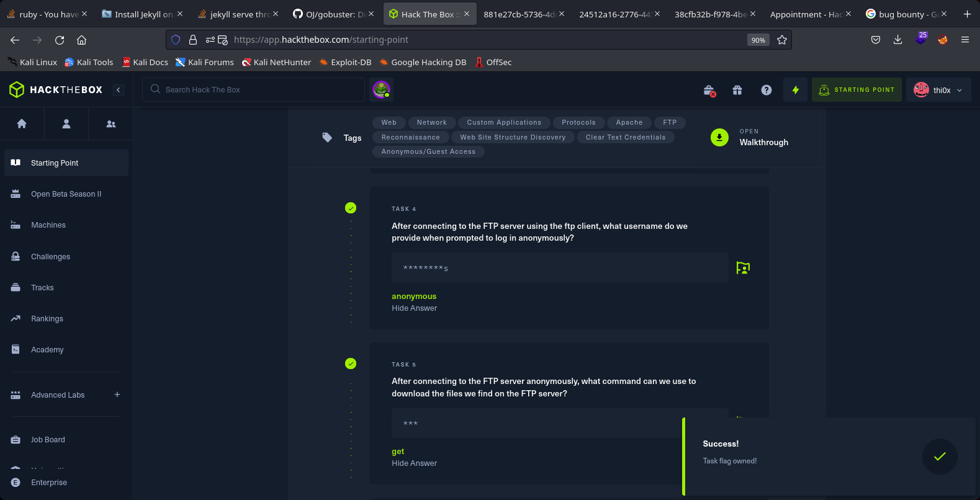Click the Starting Point header button

pyautogui.click(x=856, y=90)
